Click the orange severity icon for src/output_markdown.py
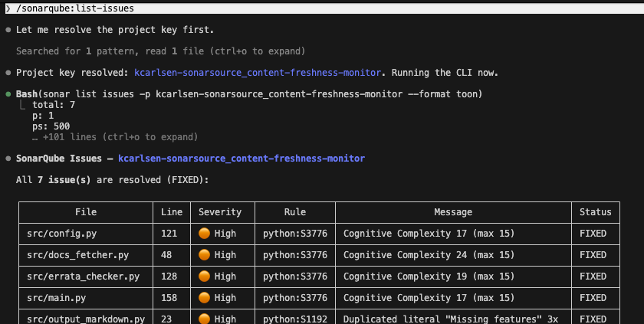Screen dimensions: 644x324 [204, 319]
